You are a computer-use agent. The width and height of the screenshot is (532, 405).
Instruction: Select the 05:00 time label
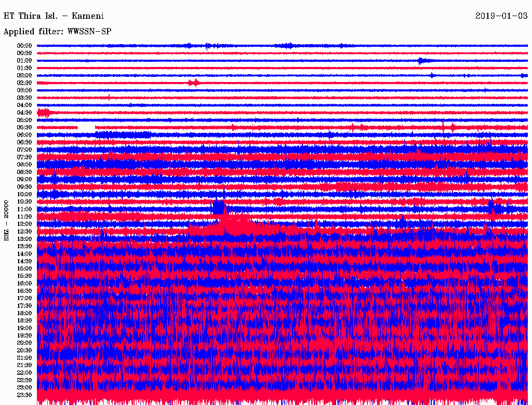point(24,120)
